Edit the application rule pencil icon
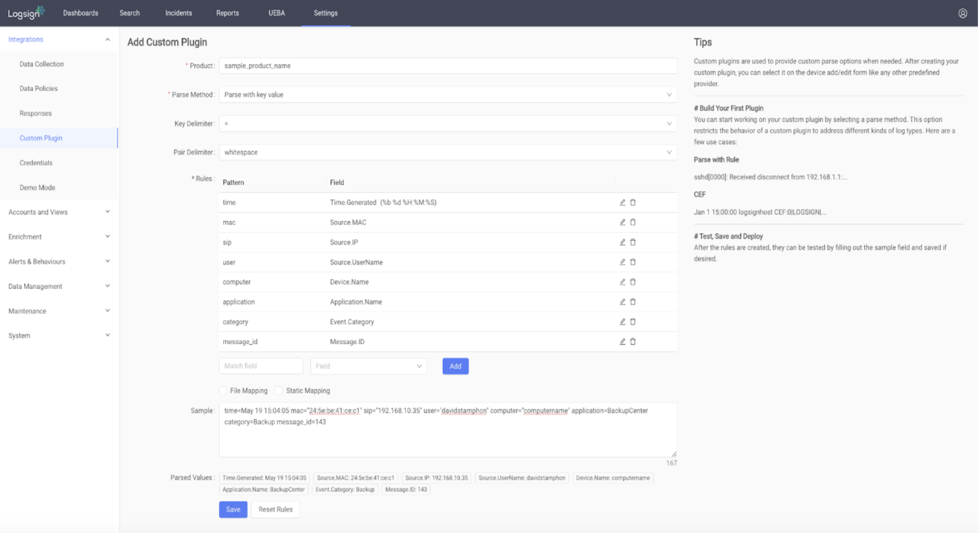 pos(622,302)
